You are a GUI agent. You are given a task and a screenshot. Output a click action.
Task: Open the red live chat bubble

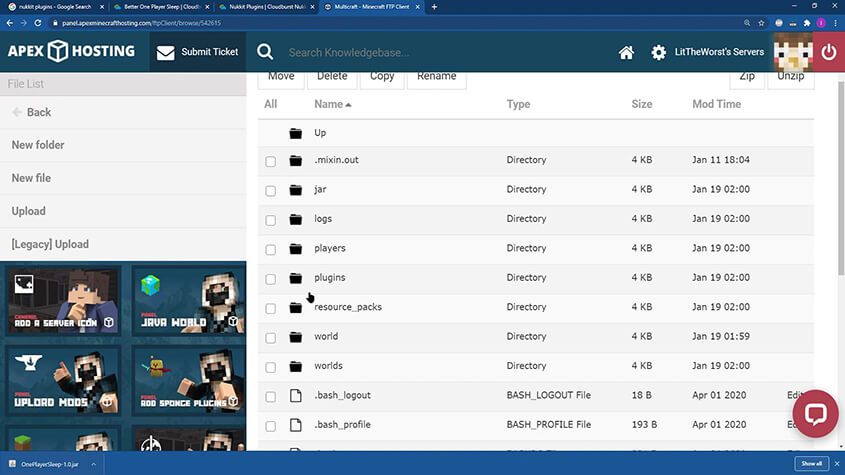tap(815, 414)
